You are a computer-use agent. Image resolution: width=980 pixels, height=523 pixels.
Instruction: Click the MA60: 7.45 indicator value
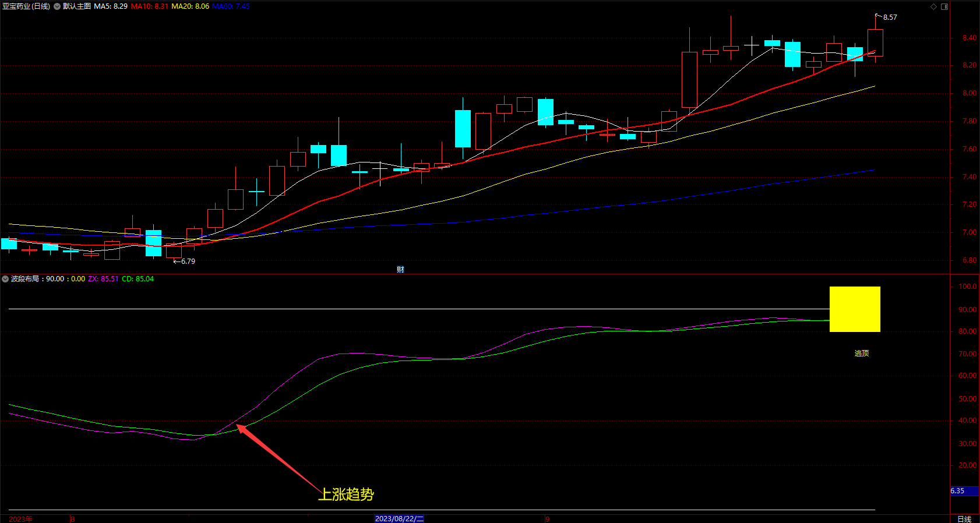231,6
